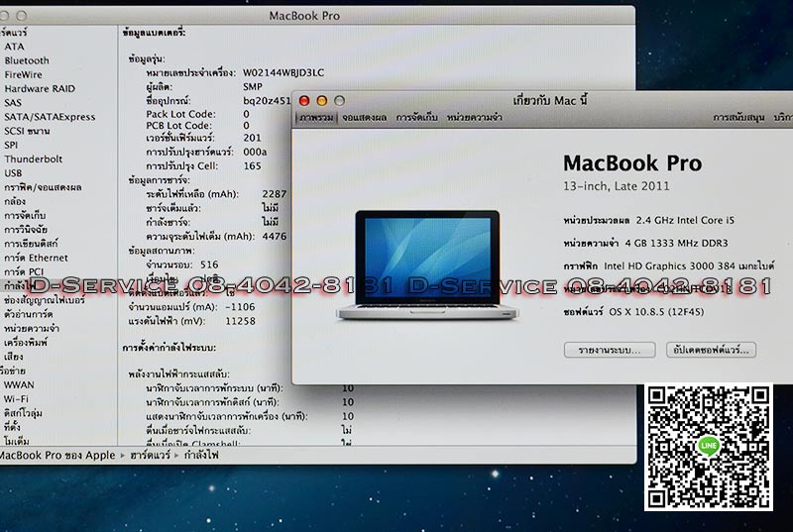Select SAS in the sidebar
Viewport: 793px width, 532px height.
click(13, 103)
